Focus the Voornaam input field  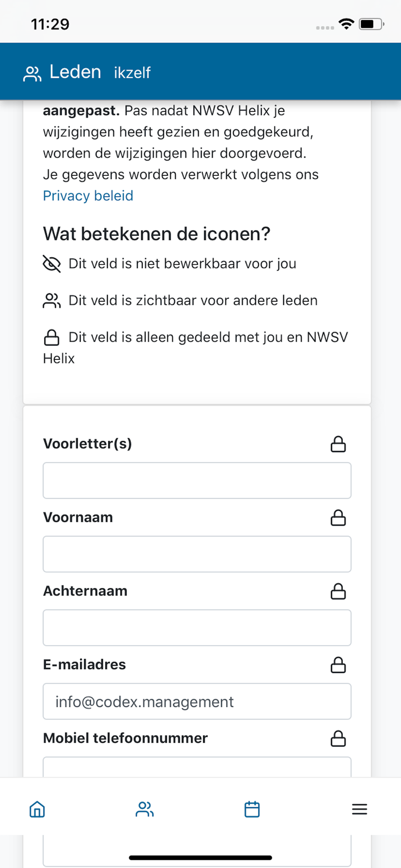(x=197, y=554)
